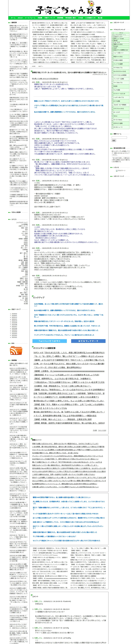Open しぃアンテナ in access ranking
138x644 pixels.
120,35
